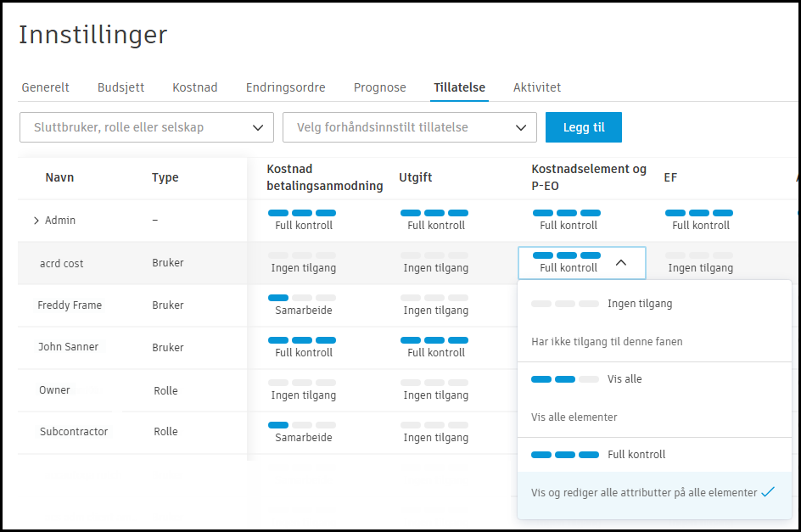Screen dimensions: 801x532
Task: Click Admin's Utgift Full kontroll indicator
Action: [434, 219]
